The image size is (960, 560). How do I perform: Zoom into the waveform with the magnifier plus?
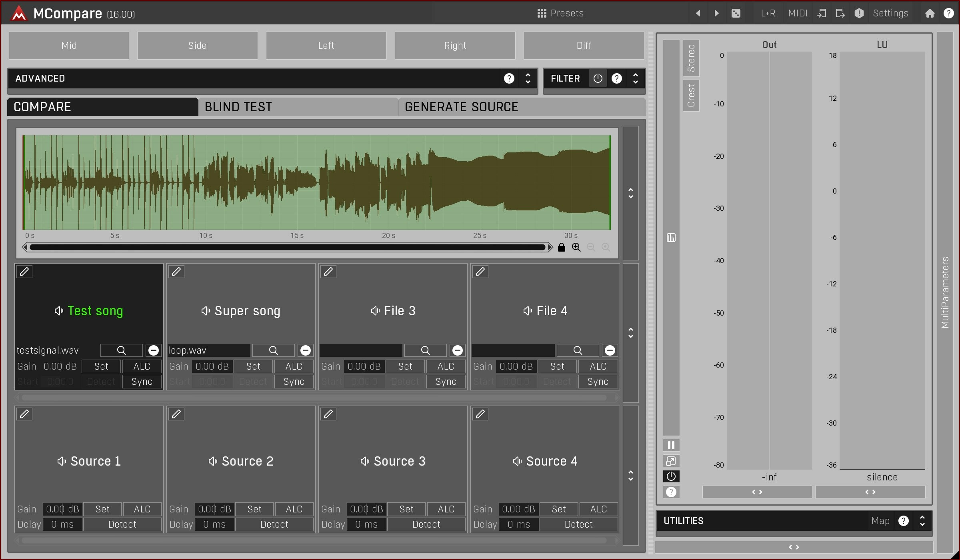pyautogui.click(x=576, y=247)
